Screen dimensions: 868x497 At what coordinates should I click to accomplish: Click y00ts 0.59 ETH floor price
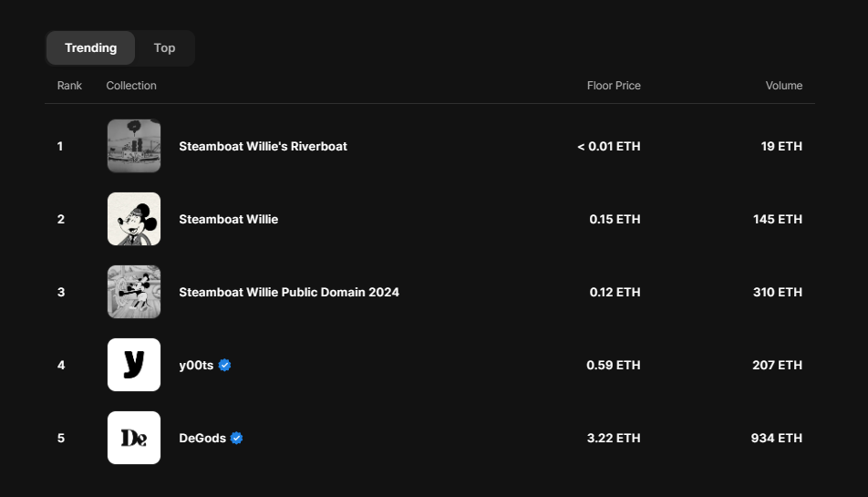point(613,365)
